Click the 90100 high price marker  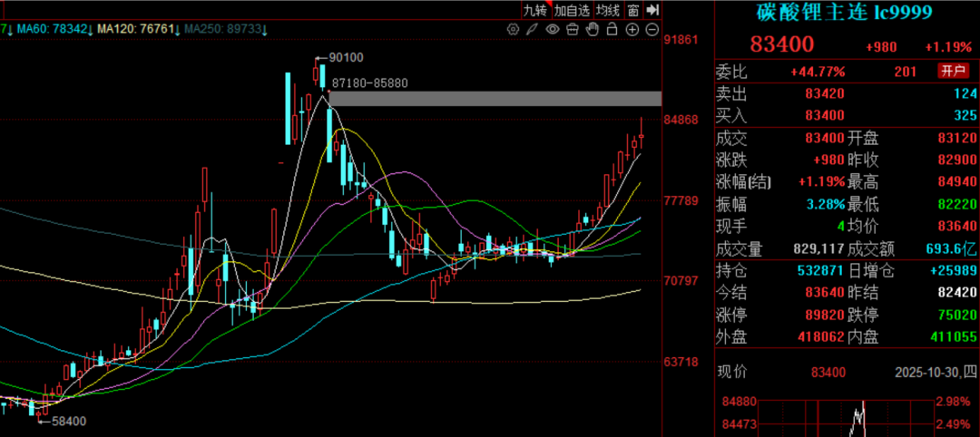click(x=346, y=57)
